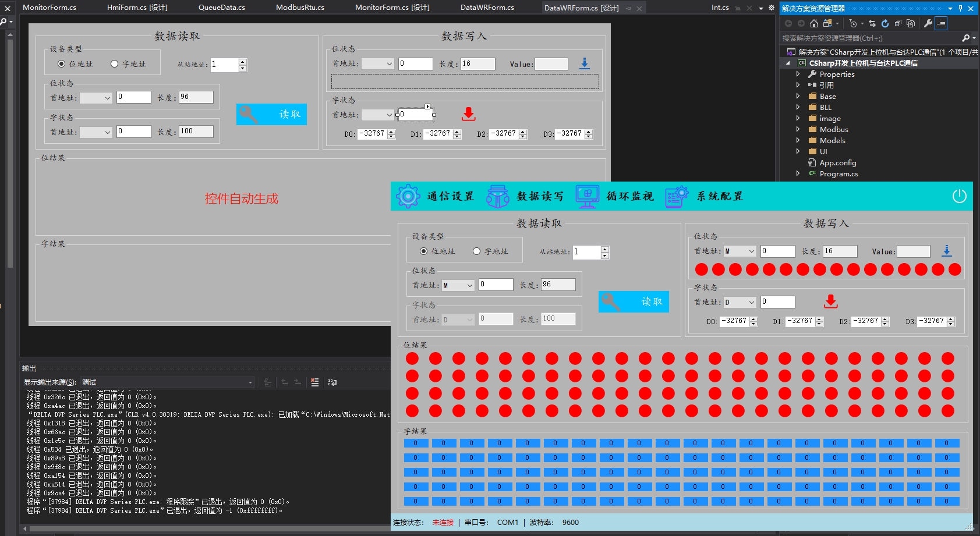Click blue download icon in designer 位状态 group
980x536 pixels.
click(585, 63)
